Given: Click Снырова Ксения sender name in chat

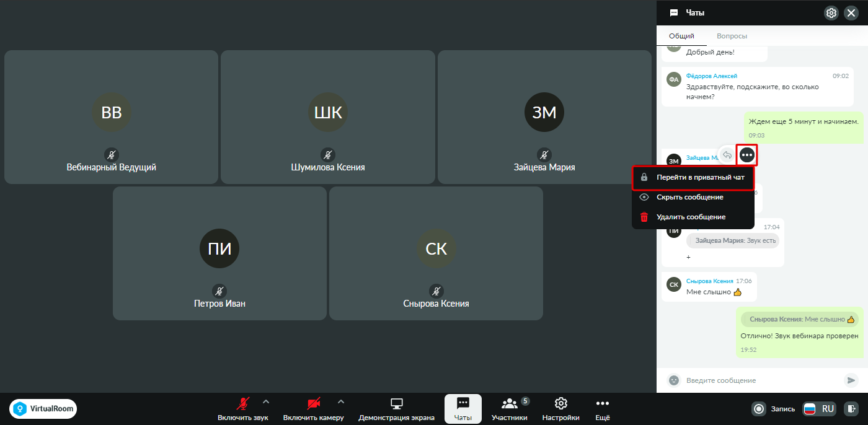Looking at the screenshot, I should [710, 281].
